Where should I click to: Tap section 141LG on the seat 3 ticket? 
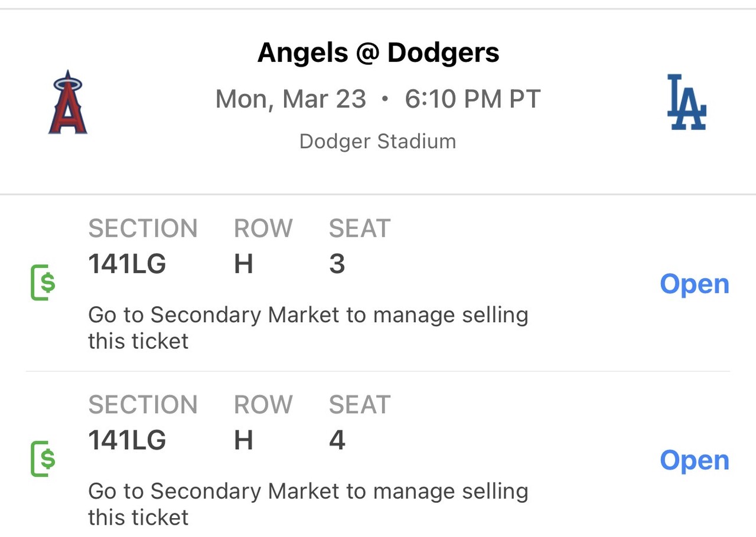[x=127, y=264]
